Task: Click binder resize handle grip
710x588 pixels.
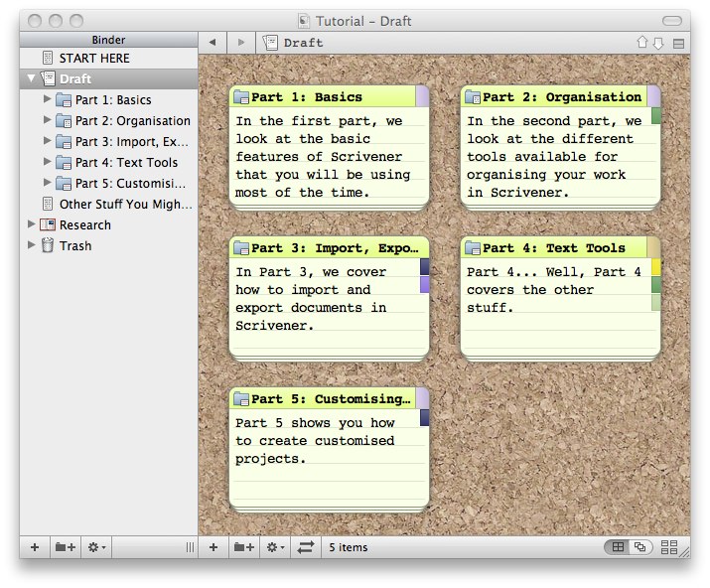Action: pos(191,547)
